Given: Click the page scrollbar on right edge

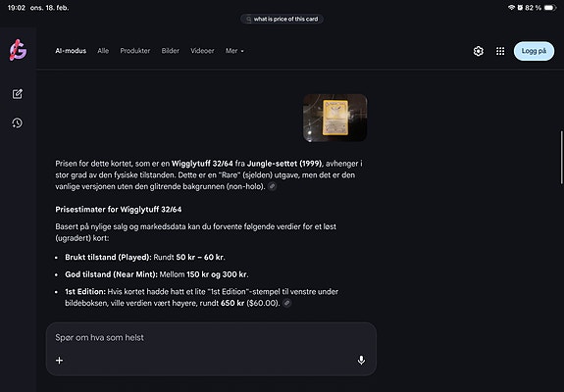Looking at the screenshot, I should 561,158.
